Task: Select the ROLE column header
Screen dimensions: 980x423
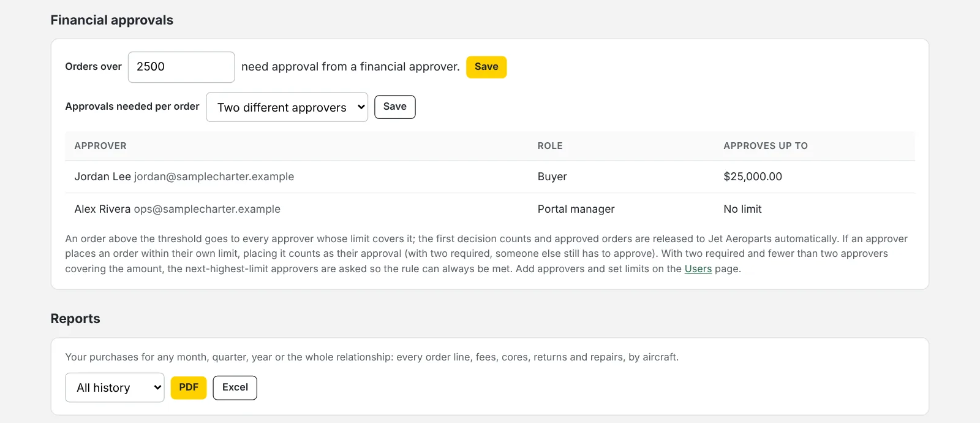Action: point(550,146)
